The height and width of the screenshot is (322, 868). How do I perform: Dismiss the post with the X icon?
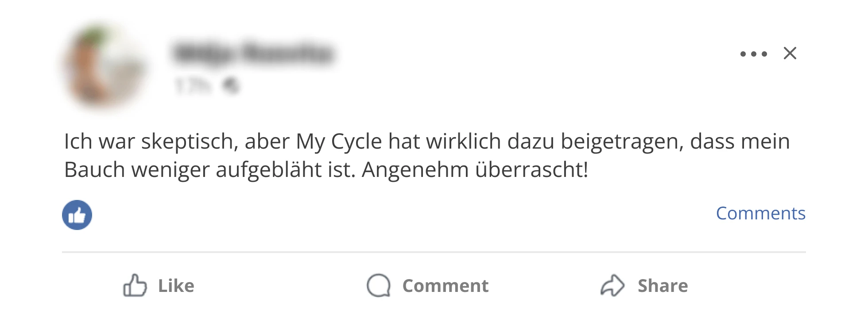tap(790, 53)
